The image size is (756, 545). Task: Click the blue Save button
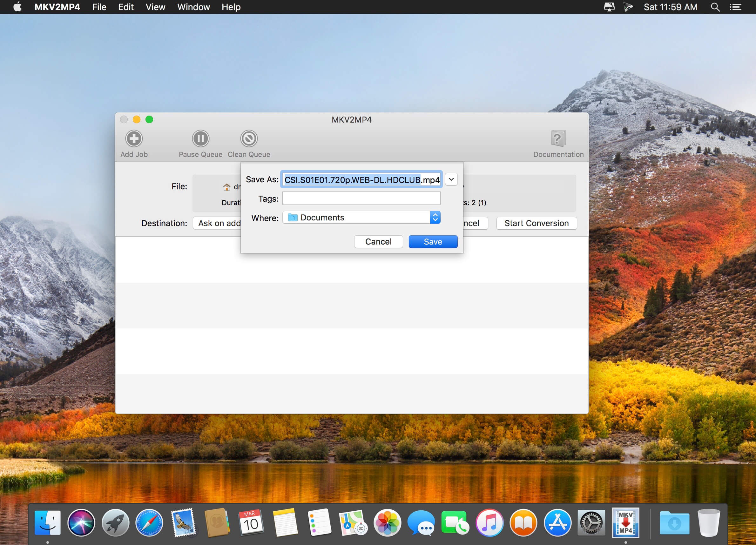(433, 242)
